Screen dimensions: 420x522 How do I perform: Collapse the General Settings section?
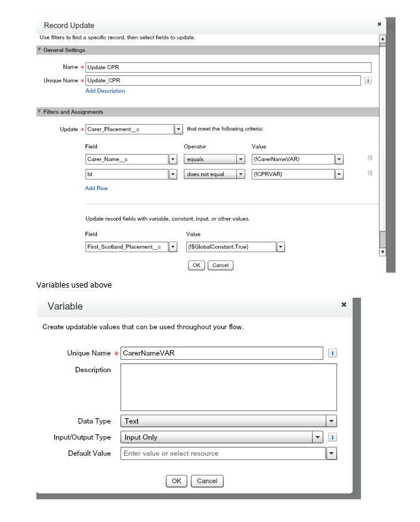coord(39,50)
